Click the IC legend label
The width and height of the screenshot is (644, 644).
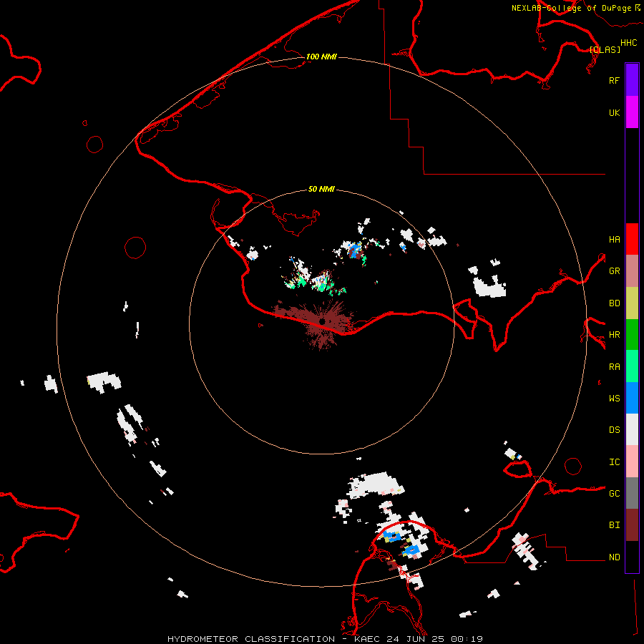(x=614, y=462)
